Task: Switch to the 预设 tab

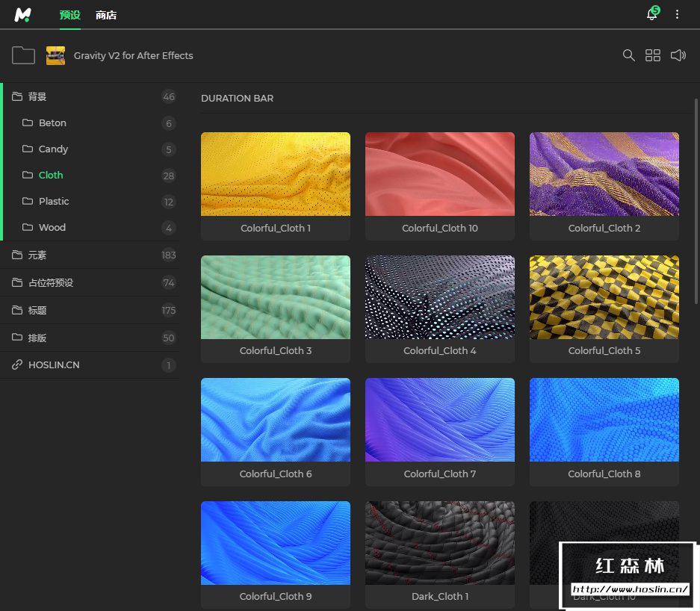Action: coord(69,15)
